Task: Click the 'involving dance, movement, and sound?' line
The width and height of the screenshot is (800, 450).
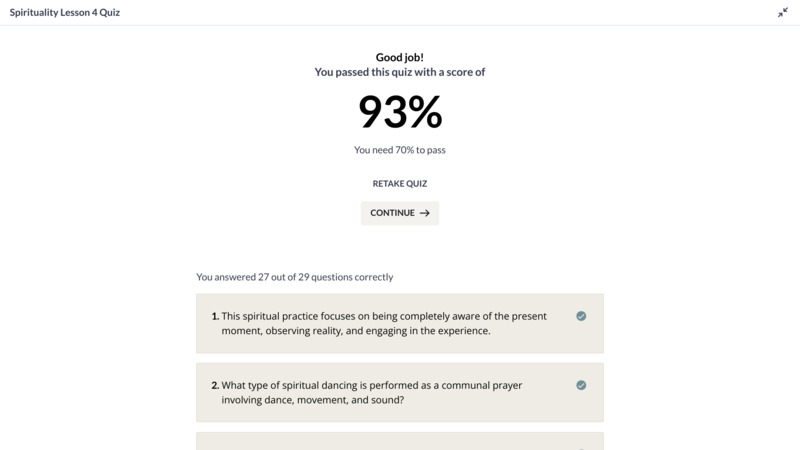Action: coord(313,400)
